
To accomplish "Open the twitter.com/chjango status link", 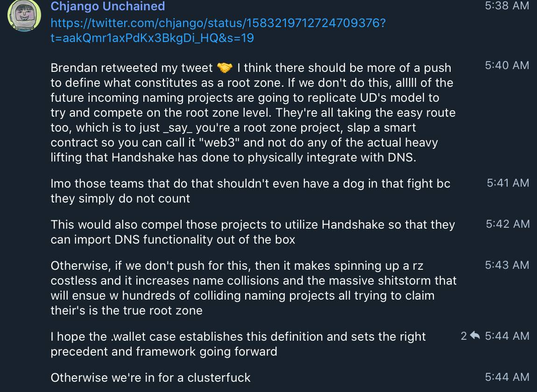I will (218, 23).
